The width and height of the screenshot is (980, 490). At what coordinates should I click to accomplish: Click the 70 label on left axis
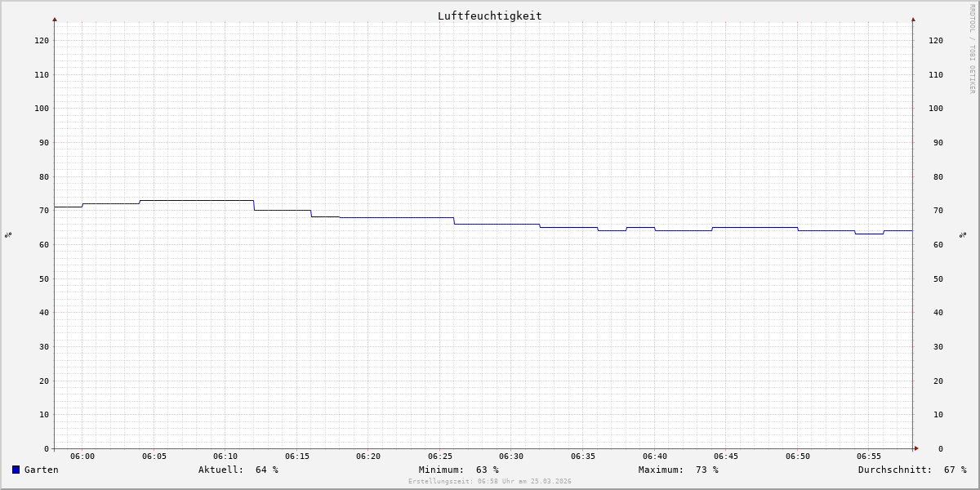(x=44, y=211)
